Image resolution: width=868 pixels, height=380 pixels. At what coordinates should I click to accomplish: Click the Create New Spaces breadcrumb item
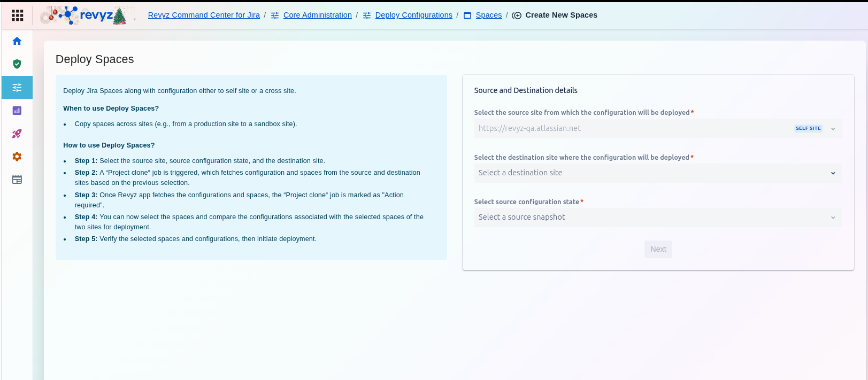[x=560, y=15]
